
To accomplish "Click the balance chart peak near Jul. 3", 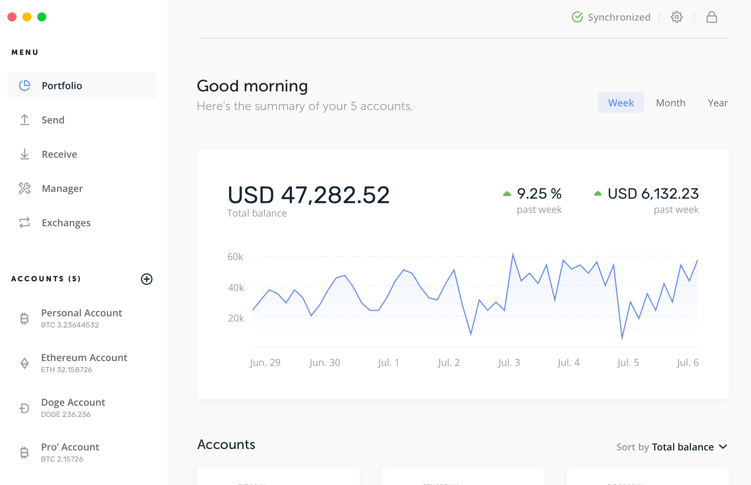I will tap(513, 255).
